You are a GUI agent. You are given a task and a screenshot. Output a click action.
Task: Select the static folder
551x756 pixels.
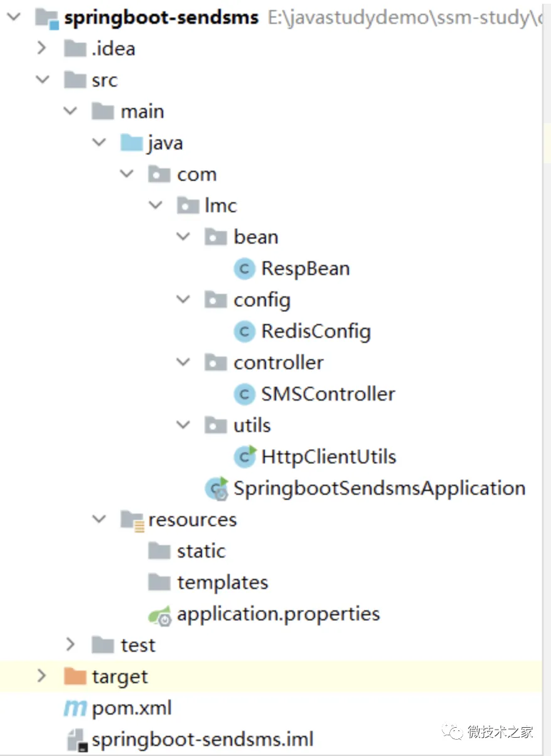(x=201, y=551)
